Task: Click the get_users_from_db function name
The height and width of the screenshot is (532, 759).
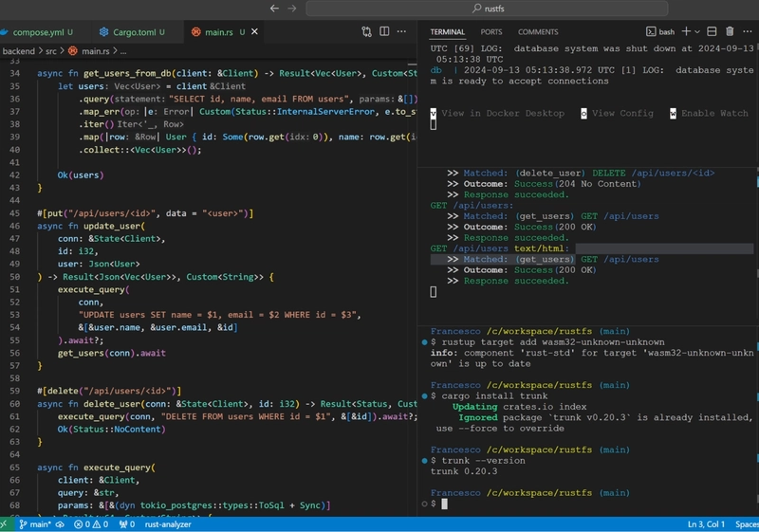Action: pyautogui.click(x=127, y=74)
